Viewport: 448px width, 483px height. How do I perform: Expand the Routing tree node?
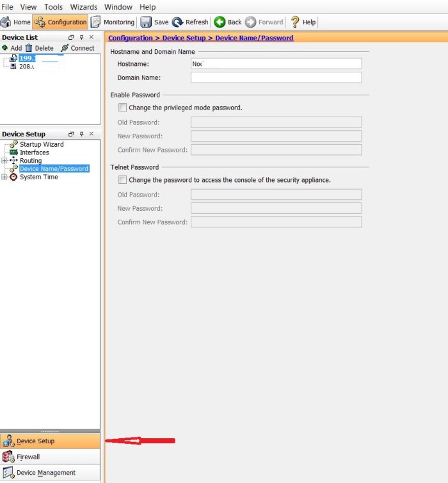pyautogui.click(x=4, y=161)
